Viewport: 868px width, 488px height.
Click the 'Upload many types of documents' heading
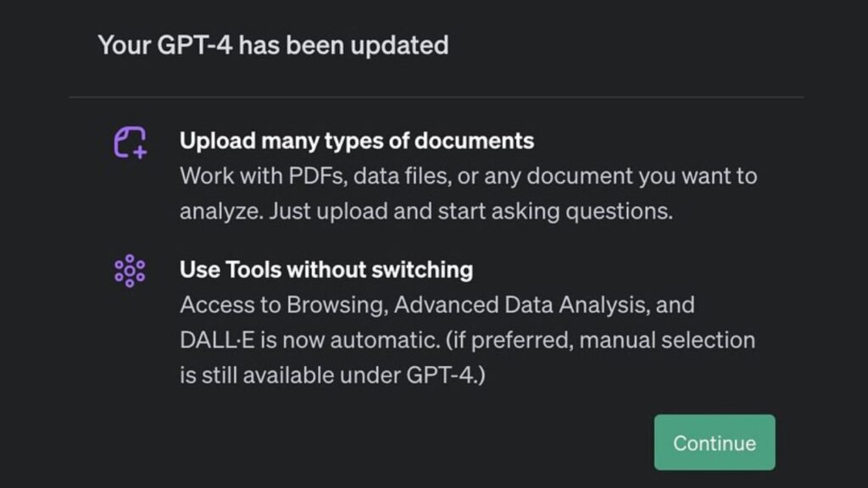click(357, 141)
